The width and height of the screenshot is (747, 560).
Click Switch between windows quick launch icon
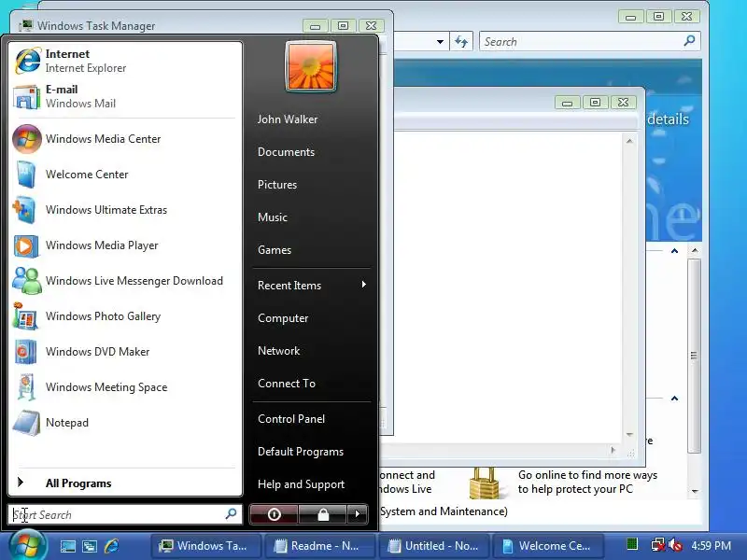[x=90, y=546]
